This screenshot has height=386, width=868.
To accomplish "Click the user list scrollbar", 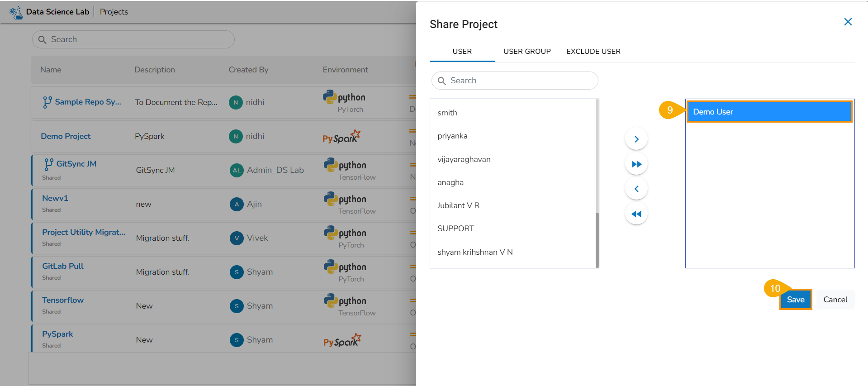I will [x=597, y=239].
